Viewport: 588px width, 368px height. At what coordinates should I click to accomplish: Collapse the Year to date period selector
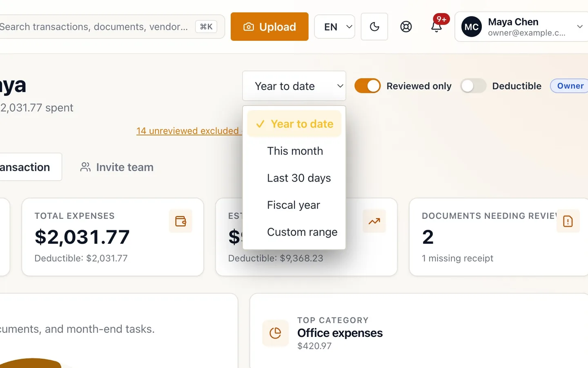(294, 86)
